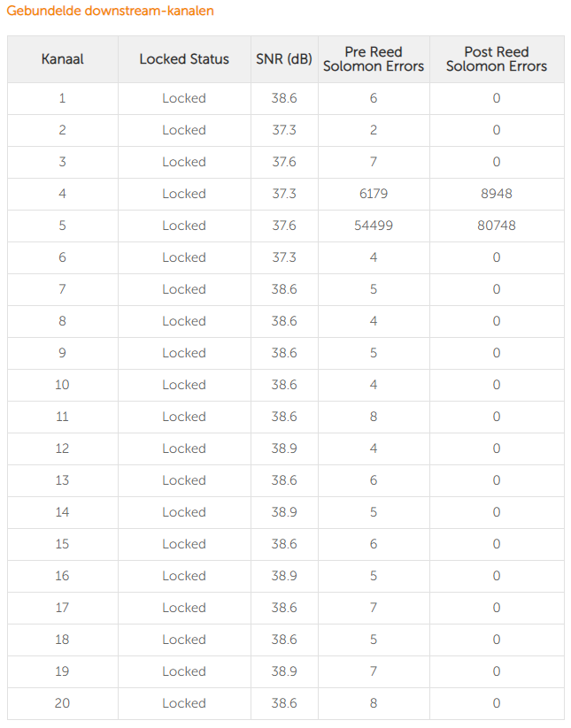Screen dimensions: 571x728
Task: Select Post Reed Solomon value 8948
Action: tap(497, 194)
